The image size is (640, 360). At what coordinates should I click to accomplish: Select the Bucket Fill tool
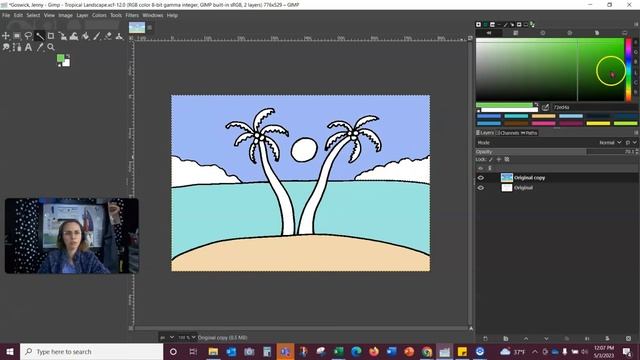(85, 36)
